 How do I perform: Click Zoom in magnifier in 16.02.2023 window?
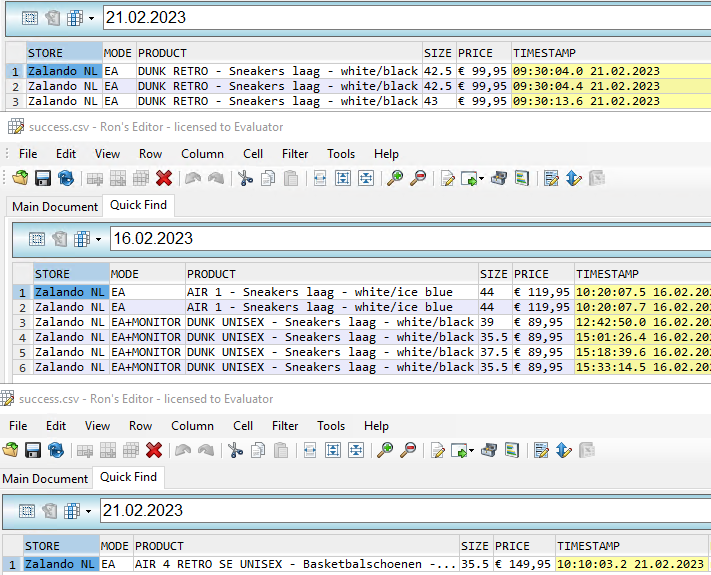pos(395,178)
